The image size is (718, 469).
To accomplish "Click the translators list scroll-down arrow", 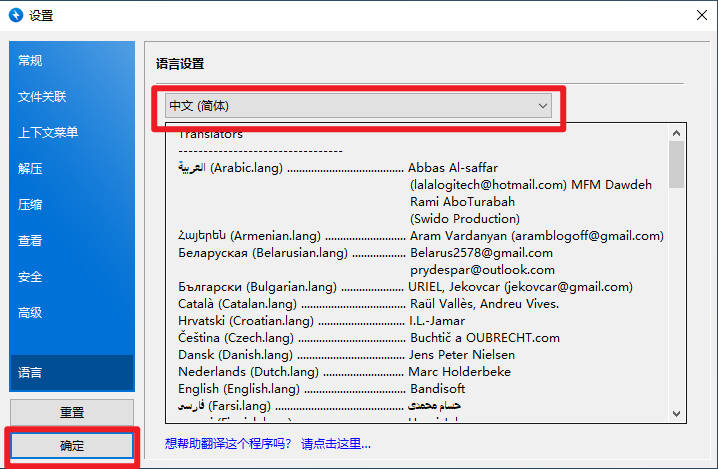I will pos(676,412).
